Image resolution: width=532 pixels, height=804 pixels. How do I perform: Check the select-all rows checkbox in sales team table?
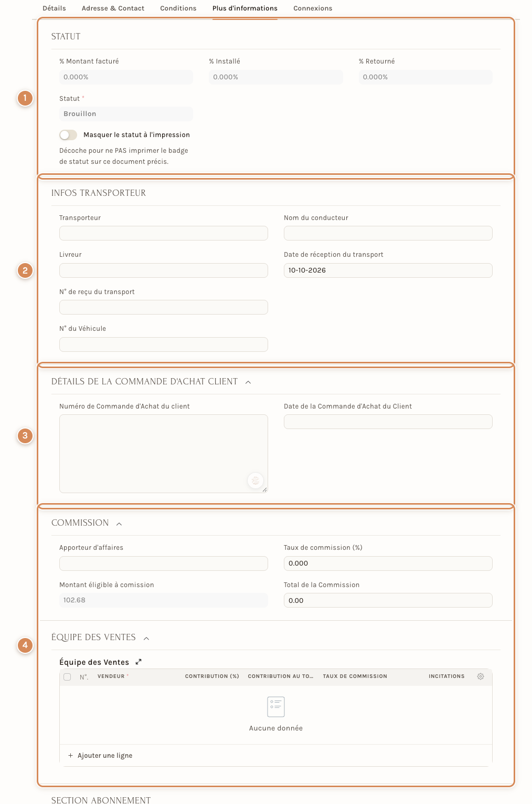click(67, 676)
